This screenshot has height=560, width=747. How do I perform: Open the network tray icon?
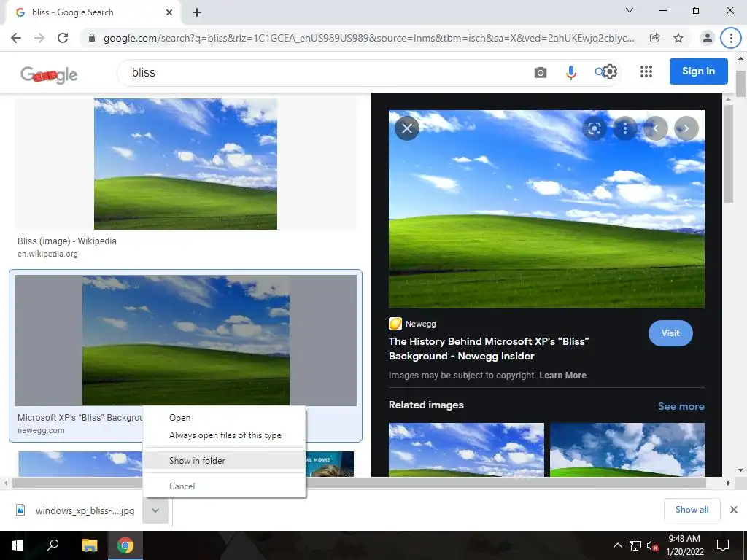point(635,545)
